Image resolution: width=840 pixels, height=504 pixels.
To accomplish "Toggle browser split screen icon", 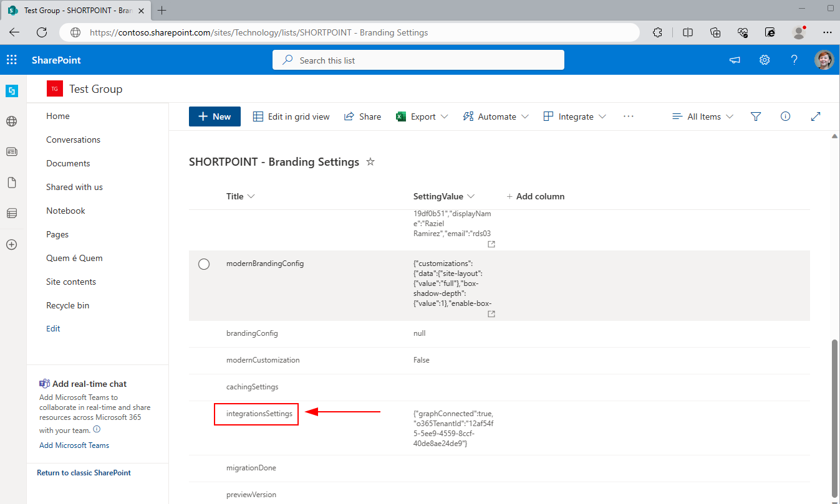I will pos(688,32).
